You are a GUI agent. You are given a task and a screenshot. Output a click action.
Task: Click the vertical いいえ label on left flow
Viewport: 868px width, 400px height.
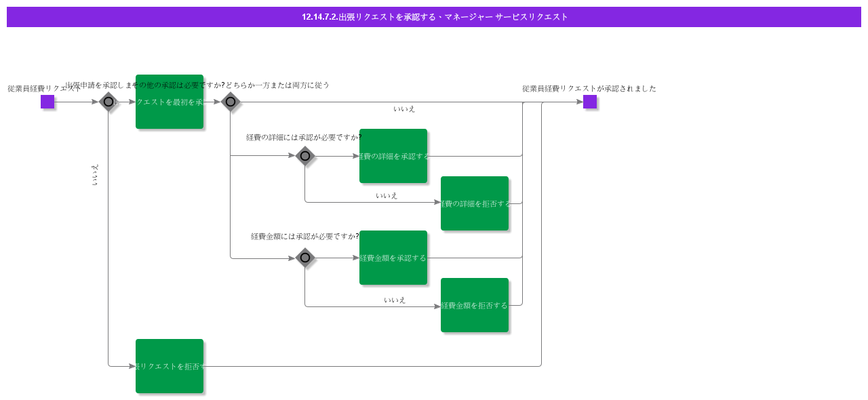pyautogui.click(x=95, y=174)
